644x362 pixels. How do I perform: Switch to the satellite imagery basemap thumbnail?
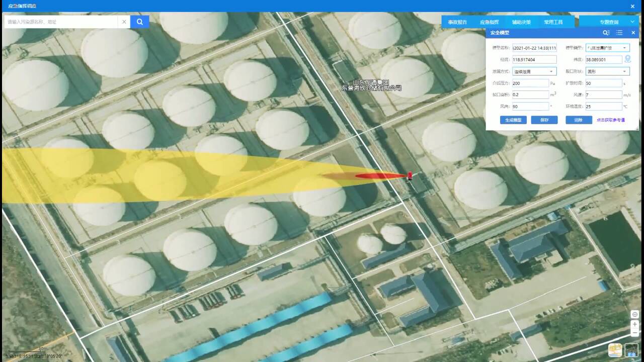pyautogui.click(x=631, y=349)
